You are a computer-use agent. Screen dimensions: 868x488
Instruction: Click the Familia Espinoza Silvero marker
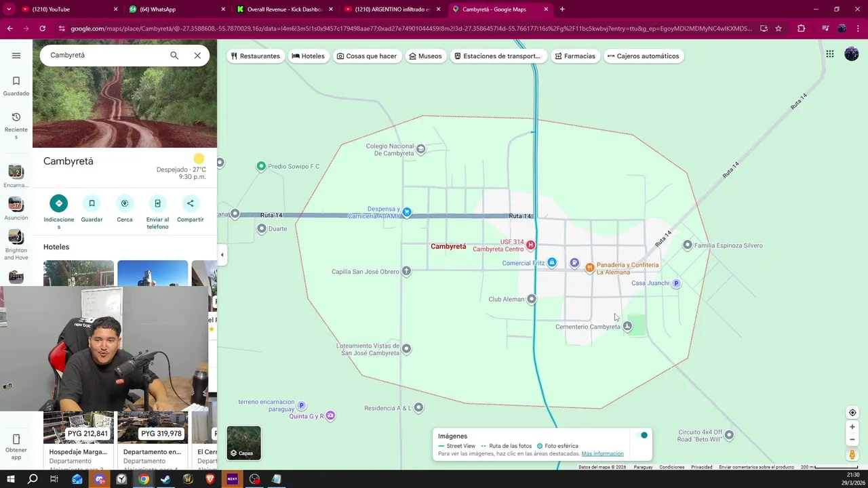point(688,245)
